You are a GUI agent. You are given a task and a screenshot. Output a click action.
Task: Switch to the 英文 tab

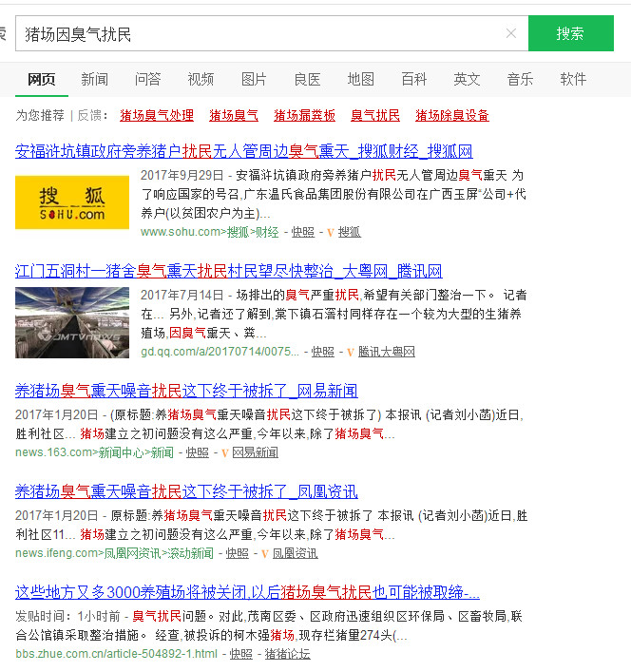click(467, 79)
